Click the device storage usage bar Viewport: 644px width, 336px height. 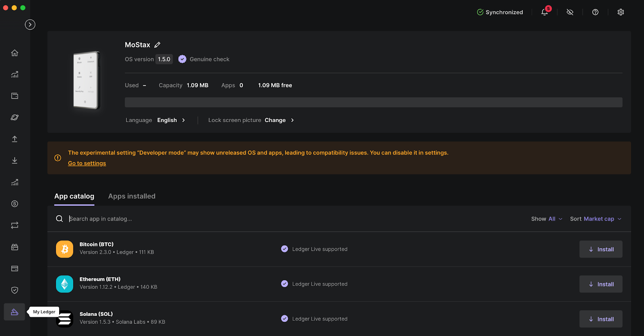click(373, 102)
